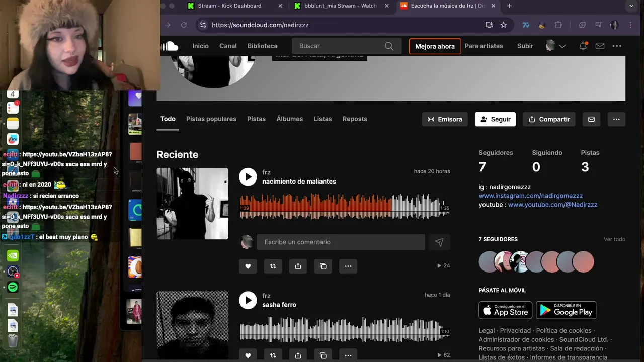Click the SoundCloud logo in the header
The image size is (644, 362).
tap(170, 46)
